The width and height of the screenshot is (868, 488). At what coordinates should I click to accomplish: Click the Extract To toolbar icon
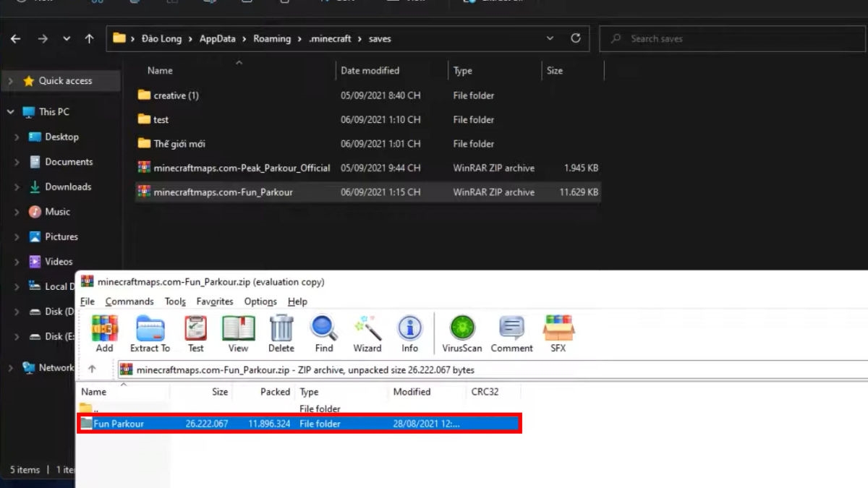pyautogui.click(x=150, y=333)
